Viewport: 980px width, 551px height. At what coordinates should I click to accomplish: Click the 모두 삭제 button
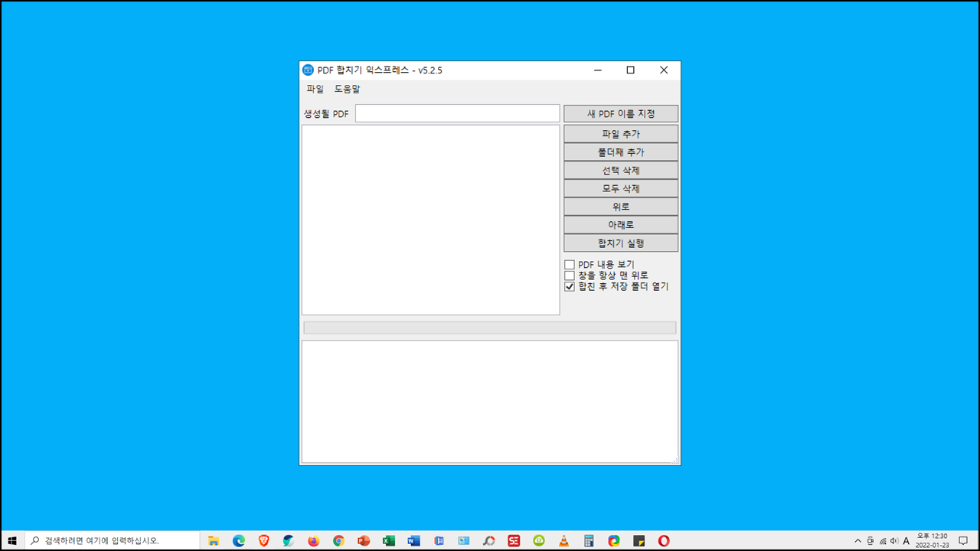pyautogui.click(x=621, y=188)
